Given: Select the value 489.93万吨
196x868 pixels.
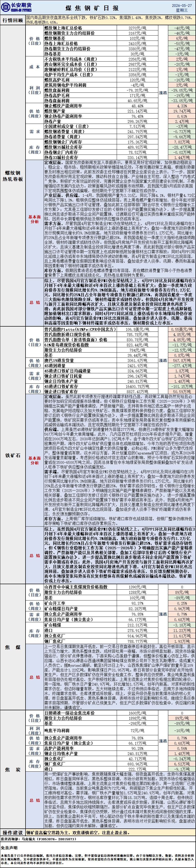Looking at the screenshot, I should coord(138,147).
